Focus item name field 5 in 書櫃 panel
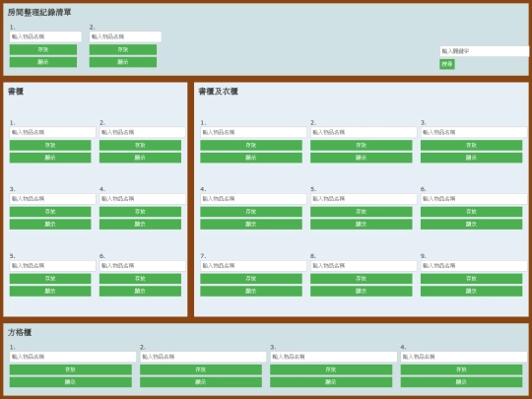The height and width of the screenshot is (399, 532). click(x=52, y=266)
